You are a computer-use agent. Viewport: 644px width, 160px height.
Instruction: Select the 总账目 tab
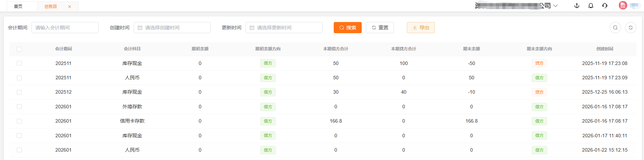pos(51,7)
